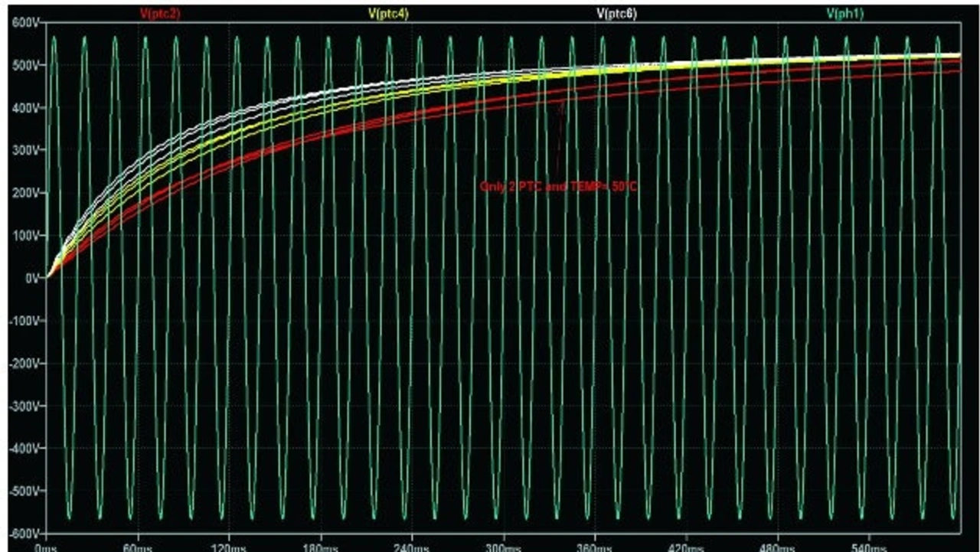This screenshot has width=980, height=552.
Task: Click the 120ms time axis label
Action: click(228, 547)
